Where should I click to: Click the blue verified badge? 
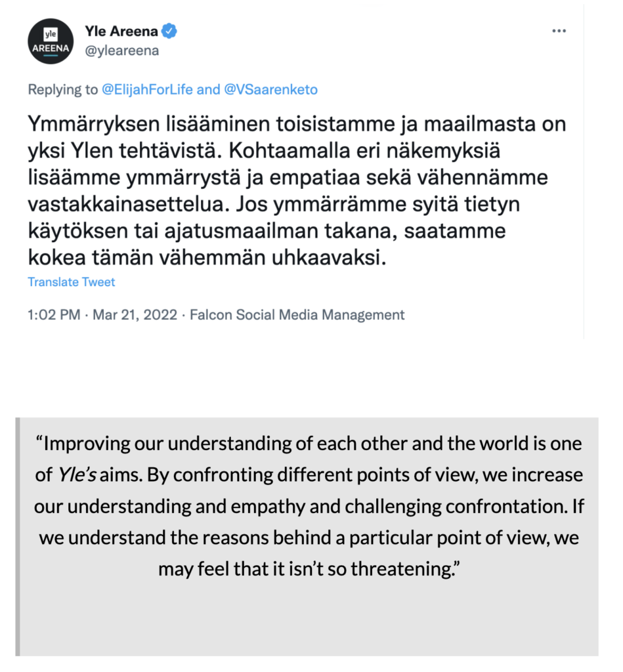169,31
